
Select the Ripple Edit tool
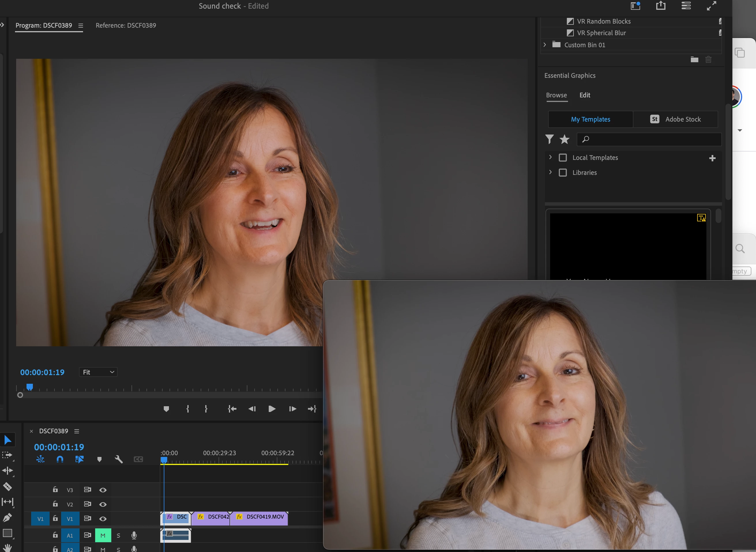coord(7,471)
